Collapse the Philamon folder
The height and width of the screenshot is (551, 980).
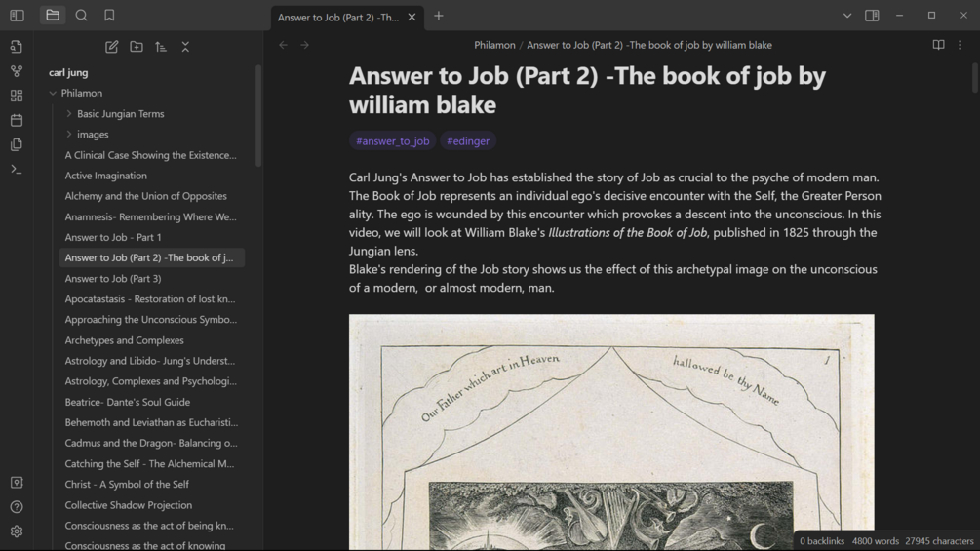pyautogui.click(x=53, y=93)
